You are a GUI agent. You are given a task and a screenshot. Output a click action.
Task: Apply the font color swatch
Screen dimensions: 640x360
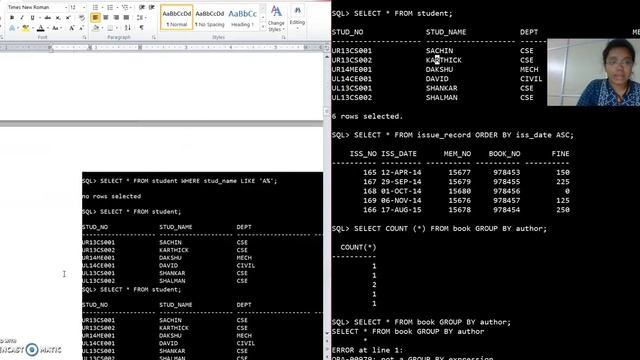tap(40, 28)
